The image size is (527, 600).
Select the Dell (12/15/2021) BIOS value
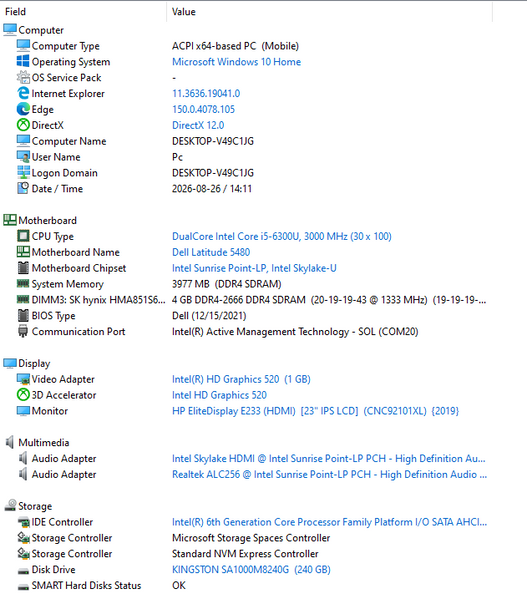click(209, 316)
